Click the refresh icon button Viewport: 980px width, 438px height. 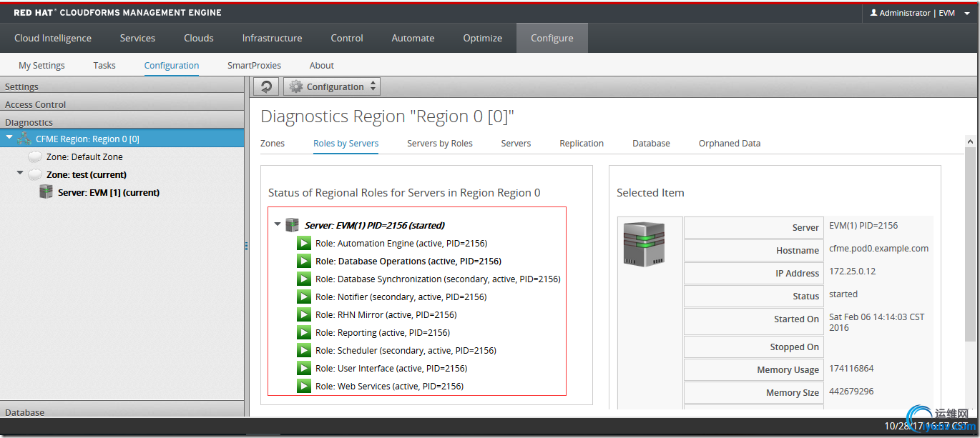point(266,86)
